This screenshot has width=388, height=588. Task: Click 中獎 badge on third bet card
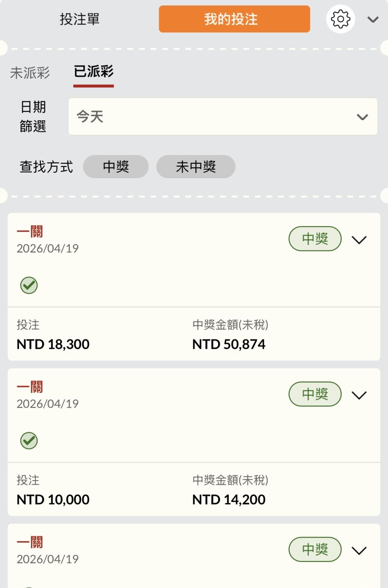[x=315, y=549]
